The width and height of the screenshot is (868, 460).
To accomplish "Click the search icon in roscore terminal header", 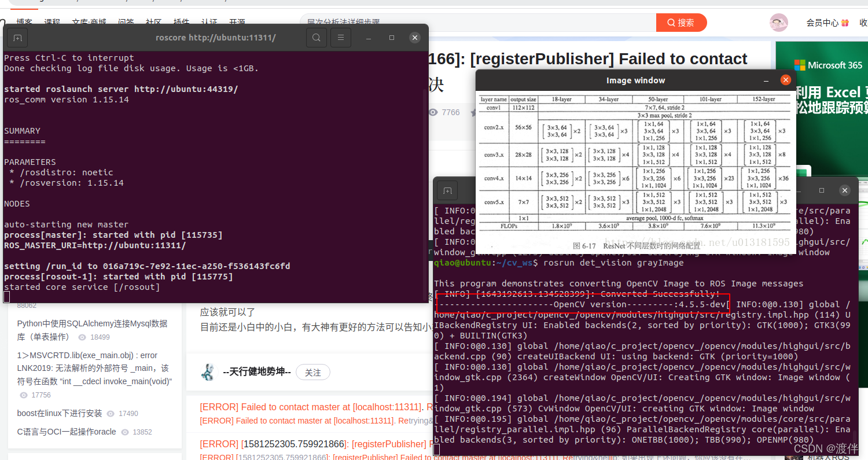I will click(316, 37).
